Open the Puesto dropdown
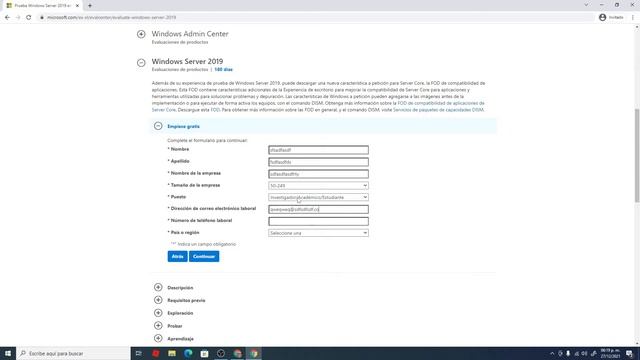 318,197
